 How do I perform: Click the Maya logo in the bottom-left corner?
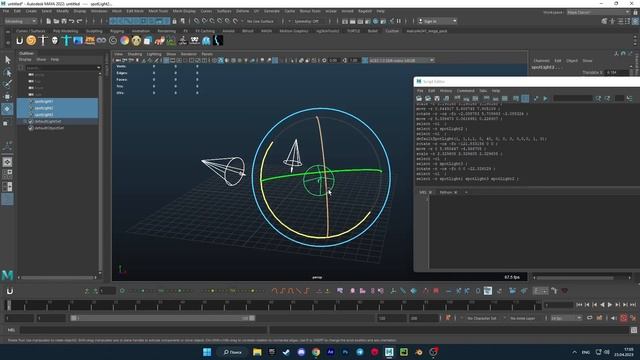pyautogui.click(x=7, y=275)
